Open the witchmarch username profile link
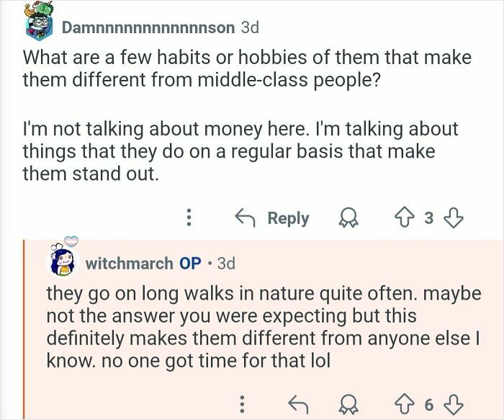The width and height of the screenshot is (504, 420). pyautogui.click(x=129, y=264)
